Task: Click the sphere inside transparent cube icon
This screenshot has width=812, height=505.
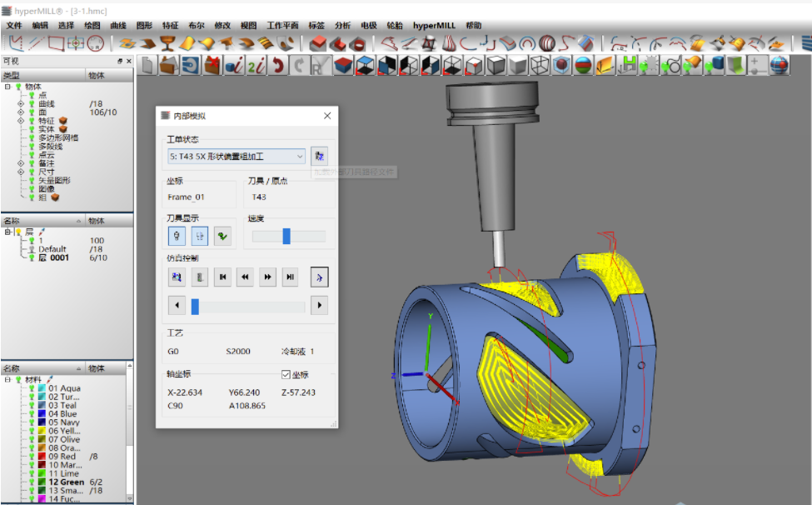Action: (561, 66)
